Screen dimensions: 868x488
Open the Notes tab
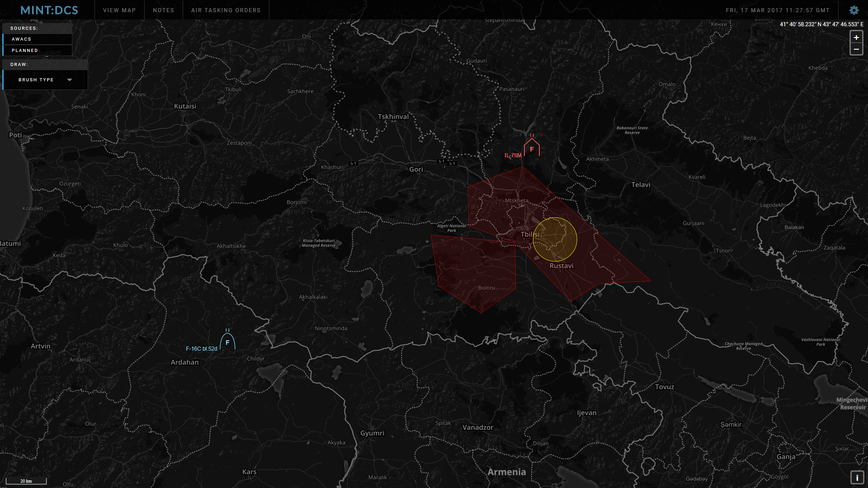click(163, 10)
